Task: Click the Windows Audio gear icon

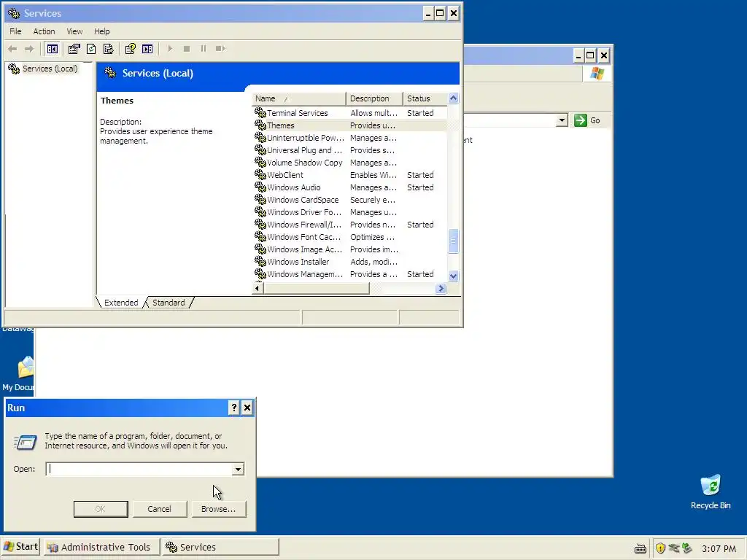Action: point(260,187)
